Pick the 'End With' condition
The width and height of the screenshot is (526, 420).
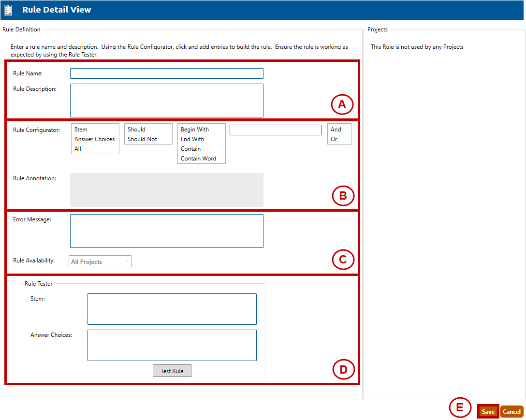pos(192,139)
